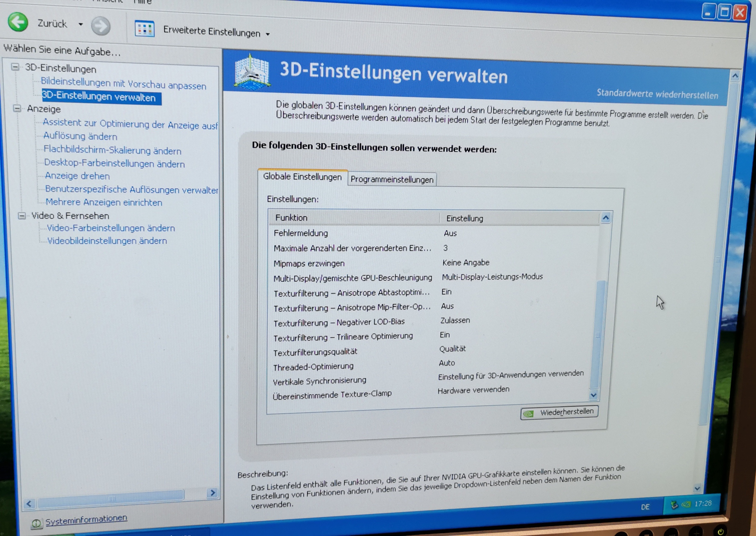Screen dimensions: 756x536
Task: Open the Auflösung ändern task
Action: (80, 136)
